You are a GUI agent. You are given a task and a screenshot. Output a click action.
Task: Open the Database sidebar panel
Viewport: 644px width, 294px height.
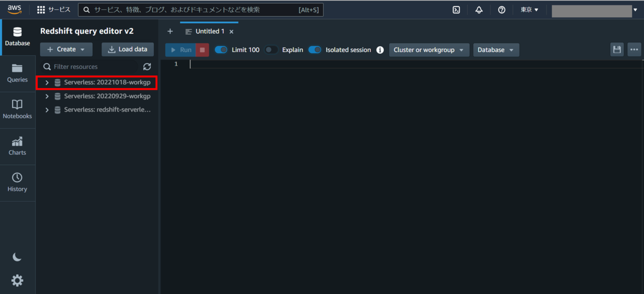[17, 37]
